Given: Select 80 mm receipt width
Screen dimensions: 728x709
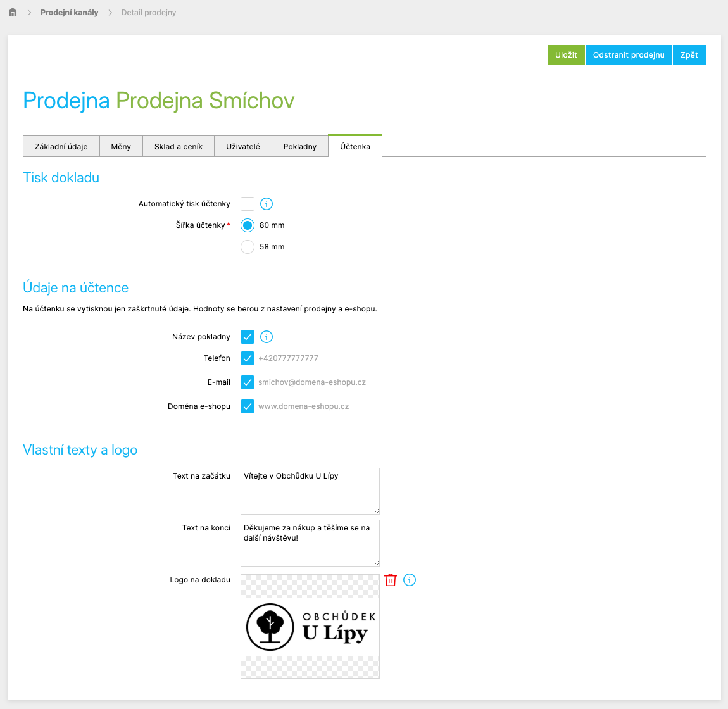Looking at the screenshot, I should coord(248,225).
